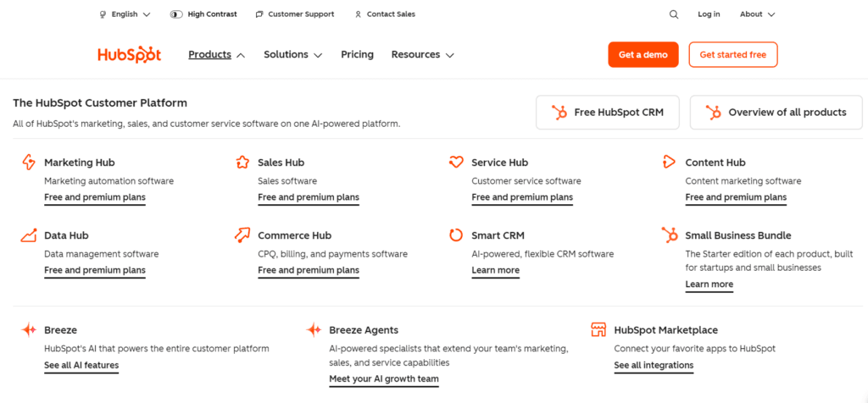
Task: Click the Contact Sales person icon
Action: pos(359,14)
